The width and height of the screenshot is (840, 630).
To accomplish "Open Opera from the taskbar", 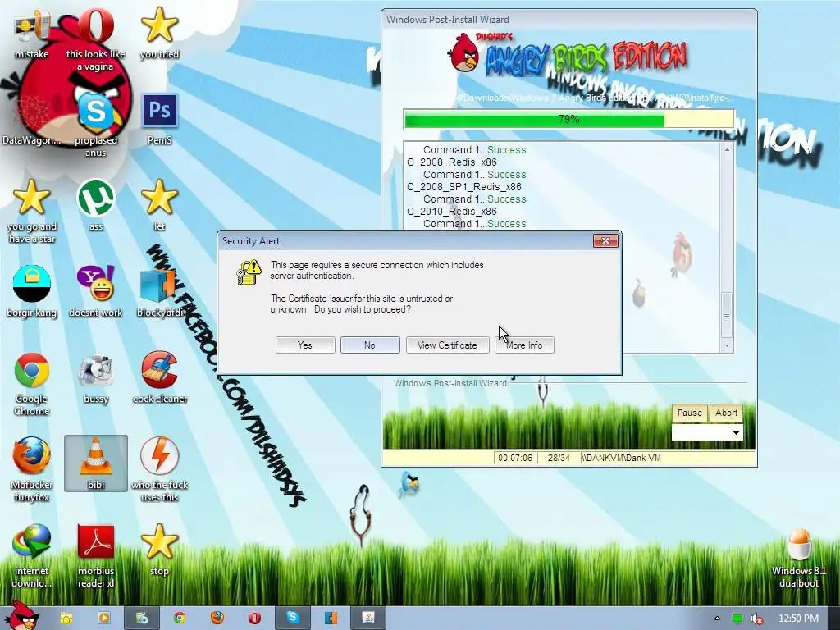I will click(254, 619).
